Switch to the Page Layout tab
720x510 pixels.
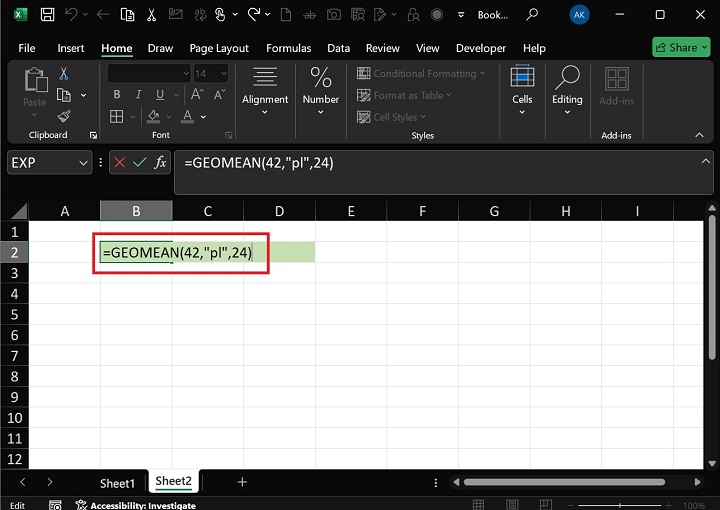click(219, 48)
